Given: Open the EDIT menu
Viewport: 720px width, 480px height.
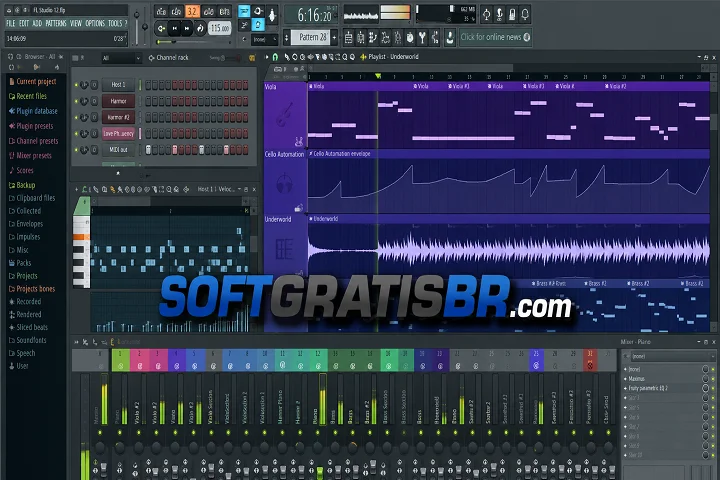Looking at the screenshot, I should tap(24, 23).
